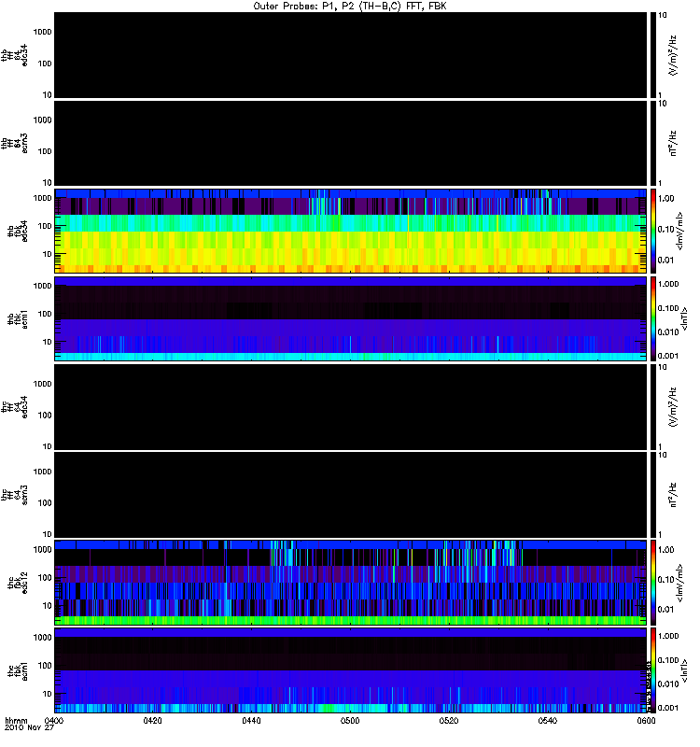The image size is (700, 747).
Task: Click the rainbow color bar beside thb fbk edc34
Action: pos(653,231)
